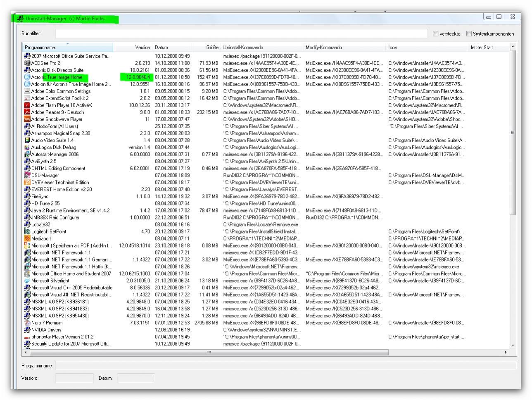Click the Acronis Disk Director Suite icon
532x400 pixels.
click(x=27, y=70)
